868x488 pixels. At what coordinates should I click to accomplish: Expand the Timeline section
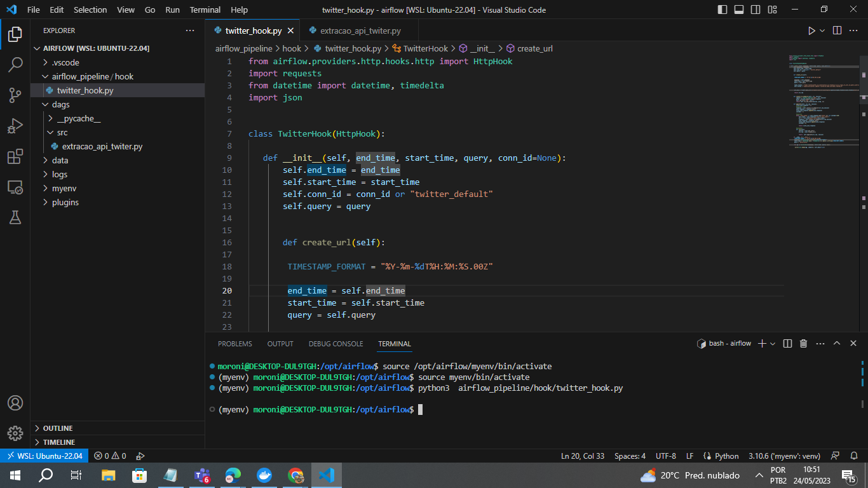(118, 442)
